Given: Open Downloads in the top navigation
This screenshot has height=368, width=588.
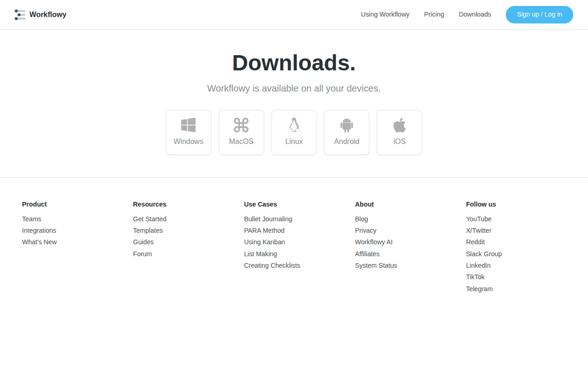Looking at the screenshot, I should point(475,14).
